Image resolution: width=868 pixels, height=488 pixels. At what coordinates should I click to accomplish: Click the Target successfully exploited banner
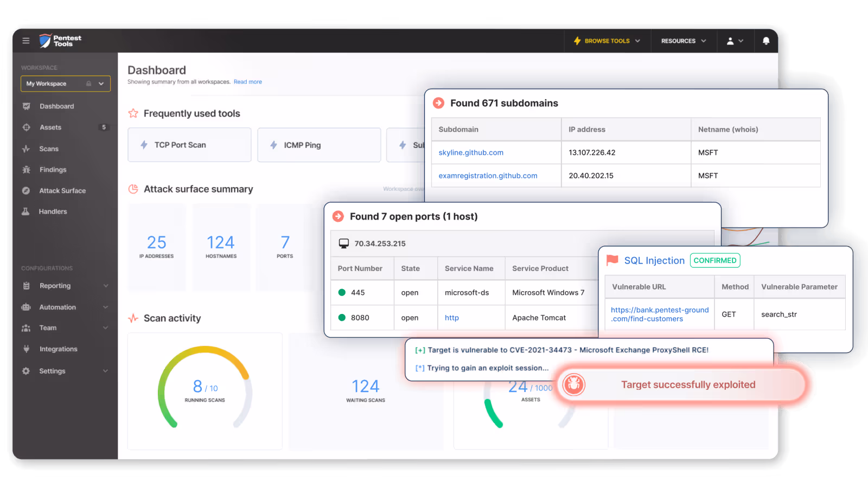[x=682, y=384]
